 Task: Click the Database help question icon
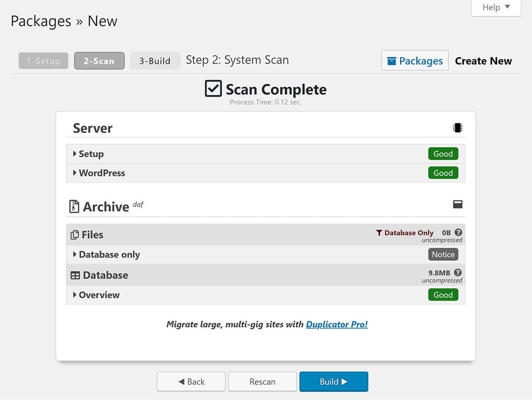pos(458,273)
